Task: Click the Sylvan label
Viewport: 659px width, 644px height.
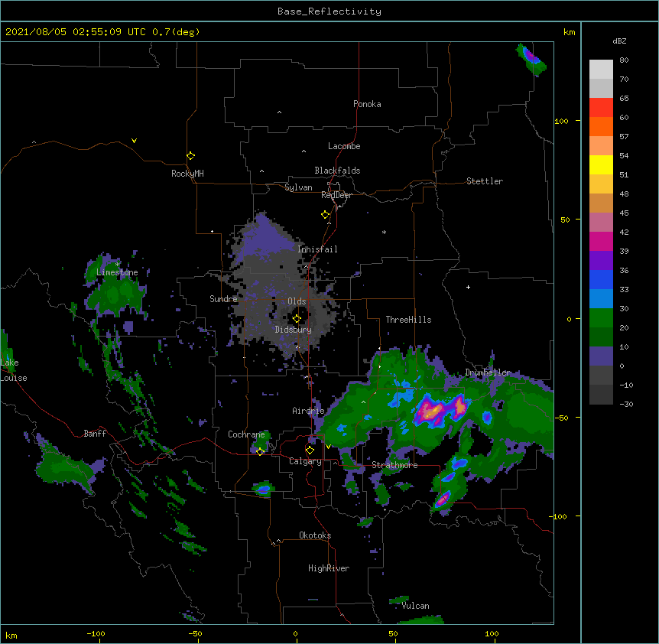Action: pyautogui.click(x=298, y=187)
